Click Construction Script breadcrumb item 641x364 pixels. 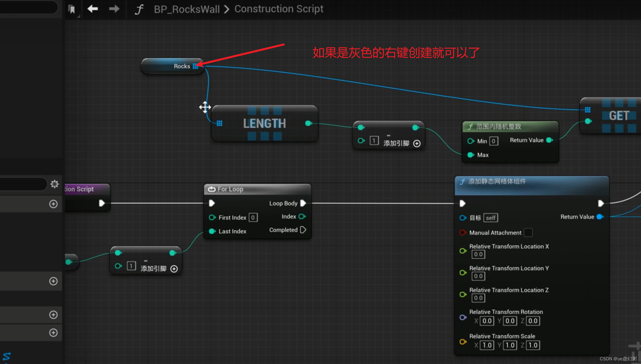click(x=279, y=9)
